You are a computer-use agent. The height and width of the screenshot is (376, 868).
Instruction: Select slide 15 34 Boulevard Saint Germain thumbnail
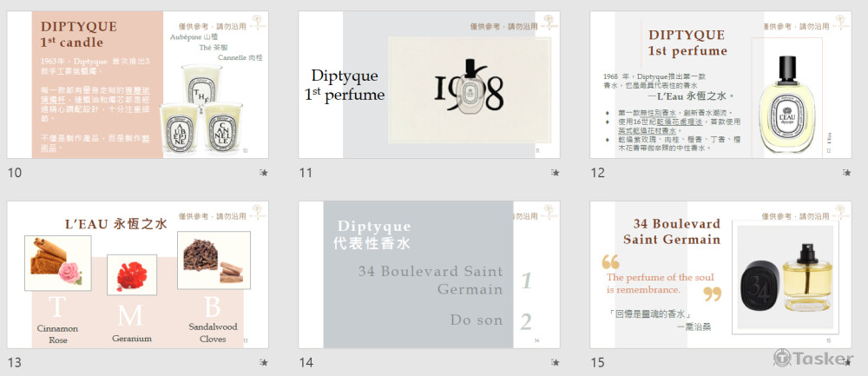click(720, 274)
